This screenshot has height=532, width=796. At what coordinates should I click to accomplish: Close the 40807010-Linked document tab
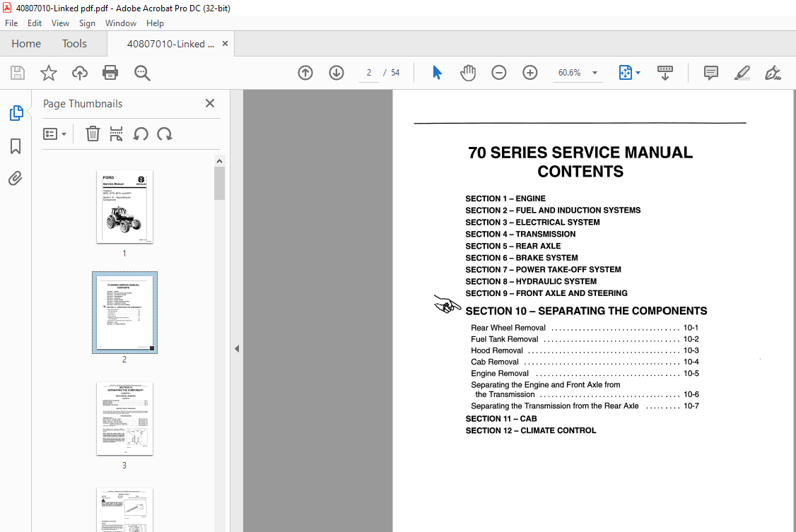point(225,44)
